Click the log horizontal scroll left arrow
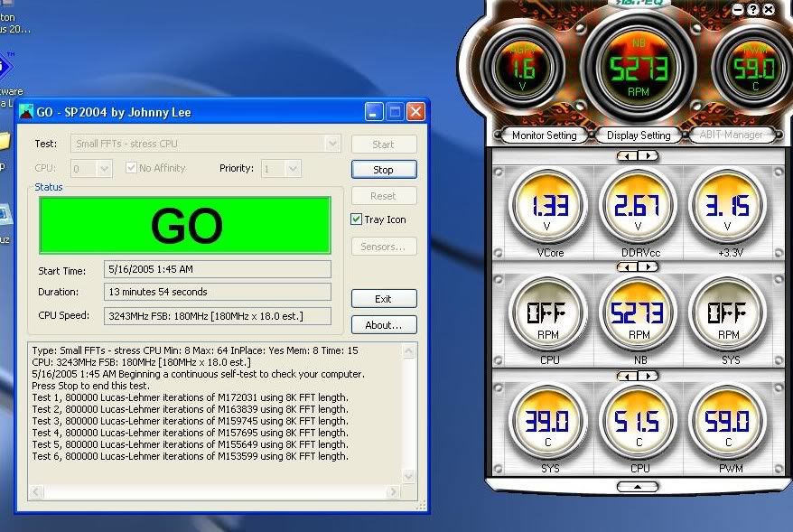The image size is (793, 532). coord(36,491)
